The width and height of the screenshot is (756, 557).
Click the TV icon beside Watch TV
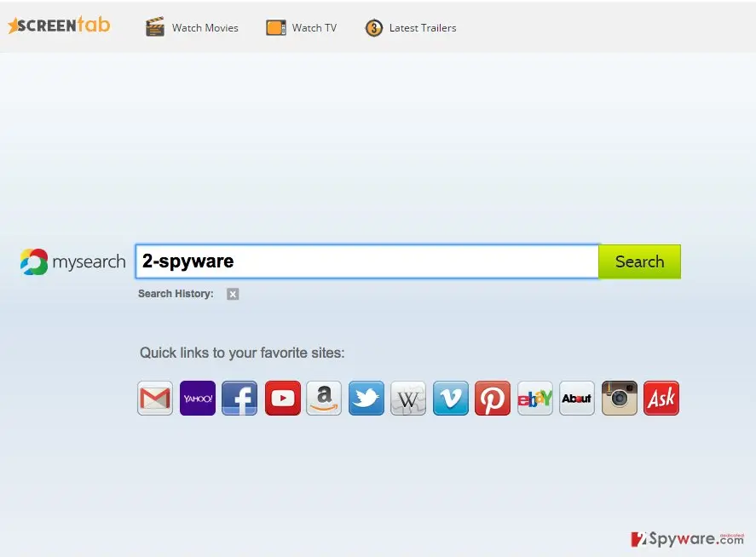(276, 28)
